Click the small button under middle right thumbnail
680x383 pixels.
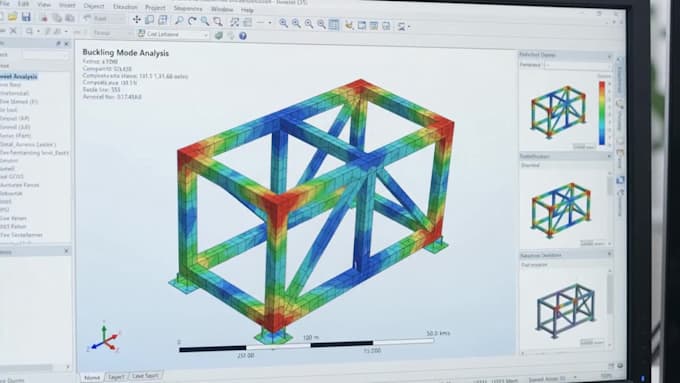click(x=593, y=243)
